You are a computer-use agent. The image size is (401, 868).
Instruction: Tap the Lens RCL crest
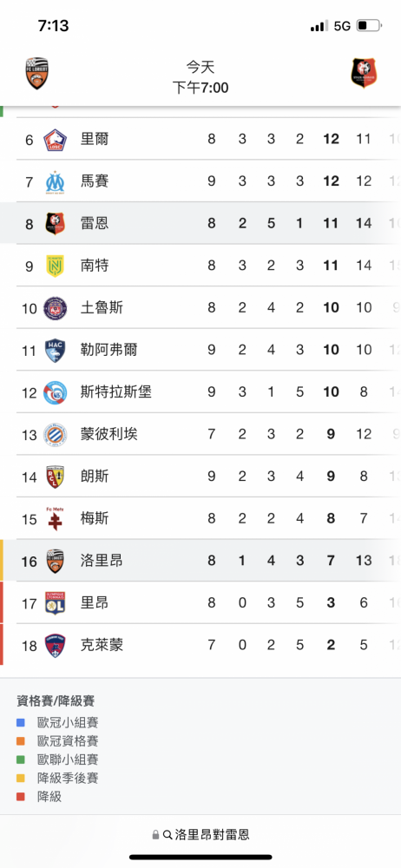[x=55, y=477]
